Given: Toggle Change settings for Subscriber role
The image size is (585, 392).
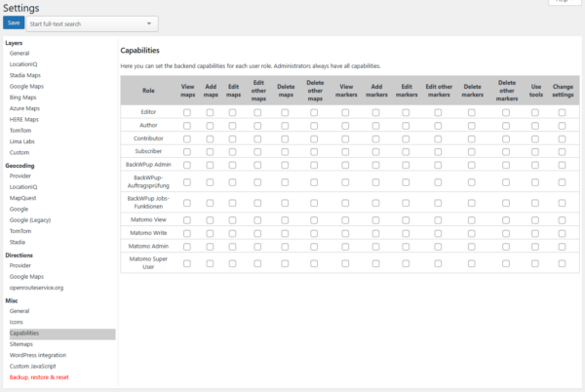Looking at the screenshot, I should tap(563, 151).
